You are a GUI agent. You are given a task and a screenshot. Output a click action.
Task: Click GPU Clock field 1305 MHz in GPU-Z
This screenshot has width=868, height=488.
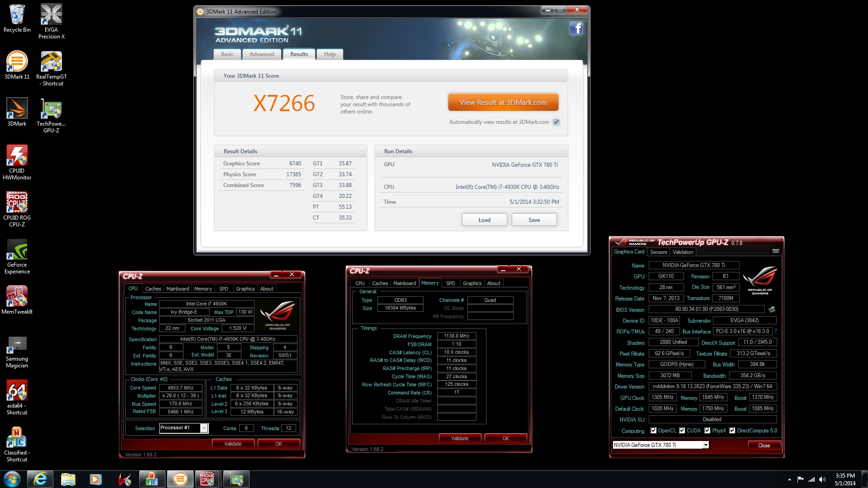point(662,397)
